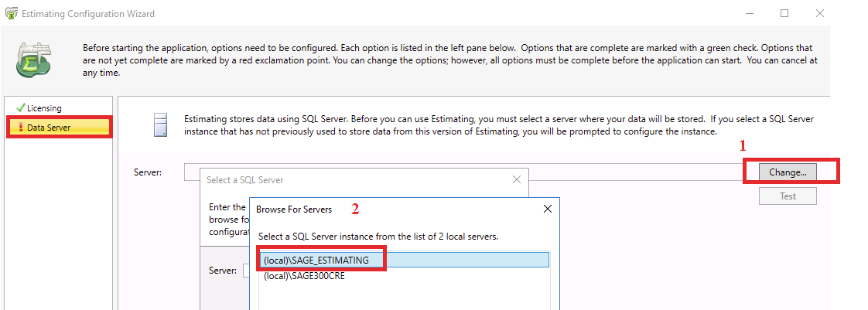Choose the (local)\SAGE_ESTIMATING instance
The width and height of the screenshot is (868, 310).
404,260
